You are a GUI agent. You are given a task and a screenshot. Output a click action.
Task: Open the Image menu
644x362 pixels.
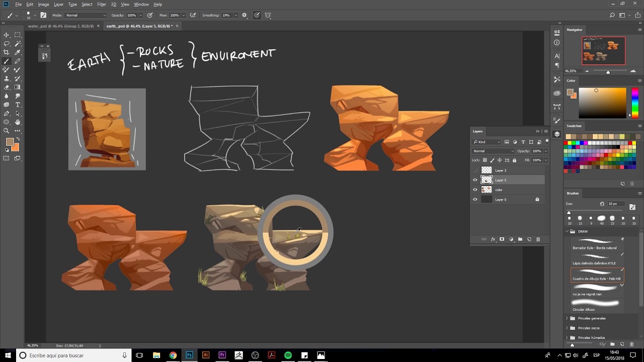pos(44,5)
